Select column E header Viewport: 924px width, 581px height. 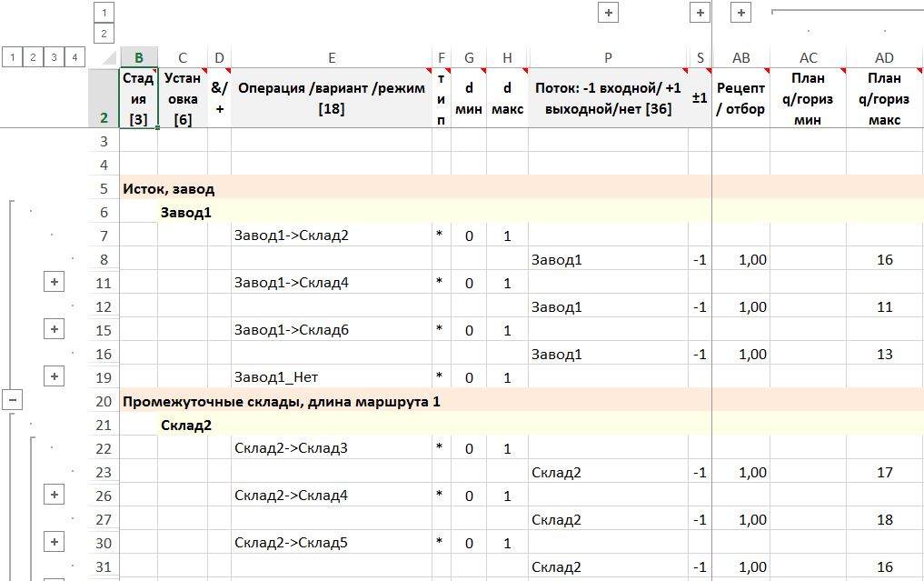pyautogui.click(x=331, y=57)
